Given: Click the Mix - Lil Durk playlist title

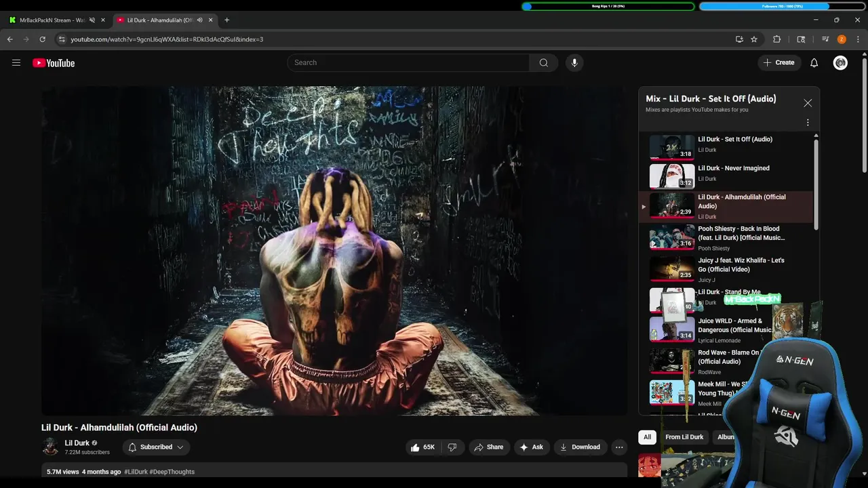Looking at the screenshot, I should (x=711, y=99).
